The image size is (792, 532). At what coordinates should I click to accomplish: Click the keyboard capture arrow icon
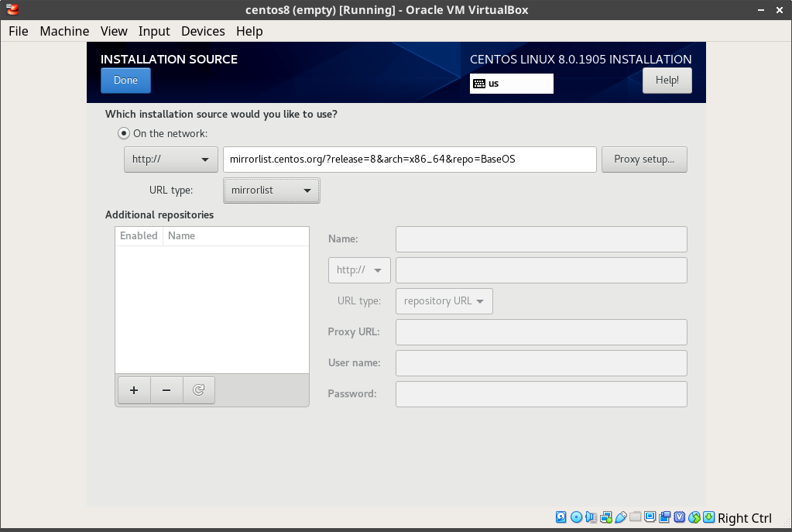[x=709, y=517]
